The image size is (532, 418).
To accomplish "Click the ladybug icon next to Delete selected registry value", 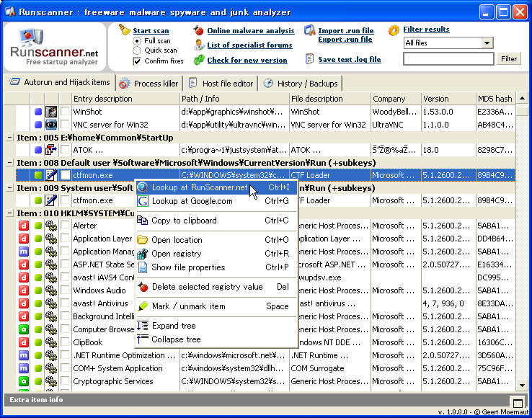I will [x=143, y=287].
